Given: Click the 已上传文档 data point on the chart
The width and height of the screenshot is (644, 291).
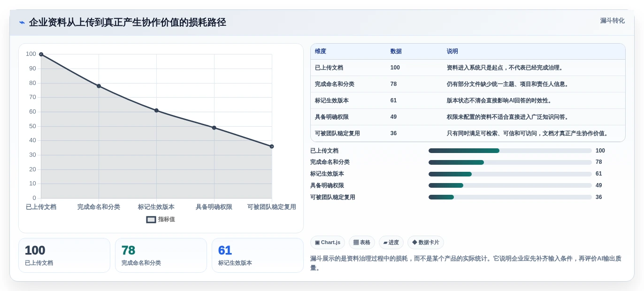Looking at the screenshot, I should [x=41, y=54].
